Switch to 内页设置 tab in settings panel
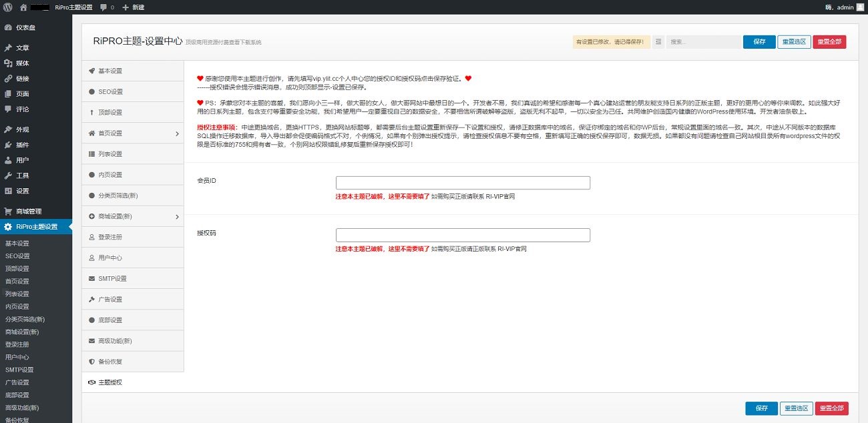 point(132,175)
